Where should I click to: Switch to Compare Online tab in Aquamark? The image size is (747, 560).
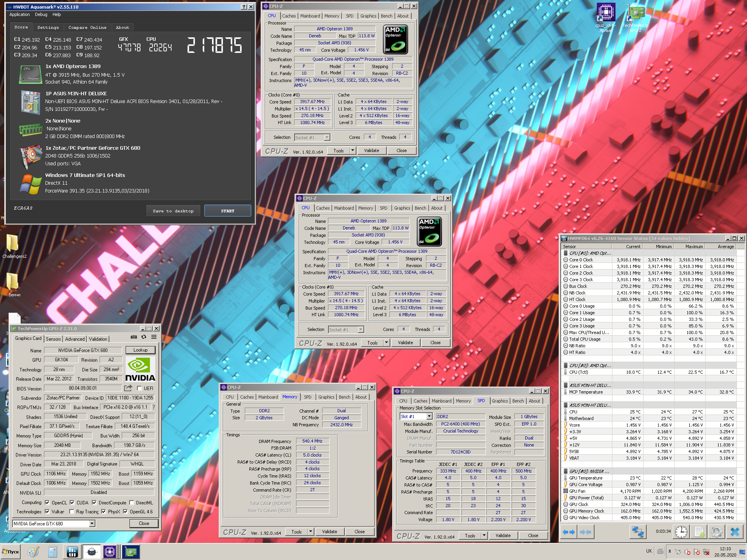tap(88, 28)
